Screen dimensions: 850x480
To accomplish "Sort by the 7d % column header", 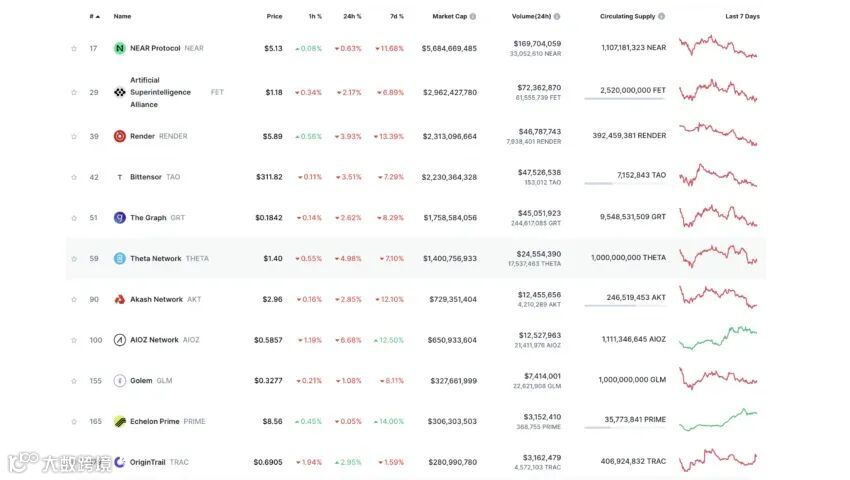I will pyautogui.click(x=397, y=17).
